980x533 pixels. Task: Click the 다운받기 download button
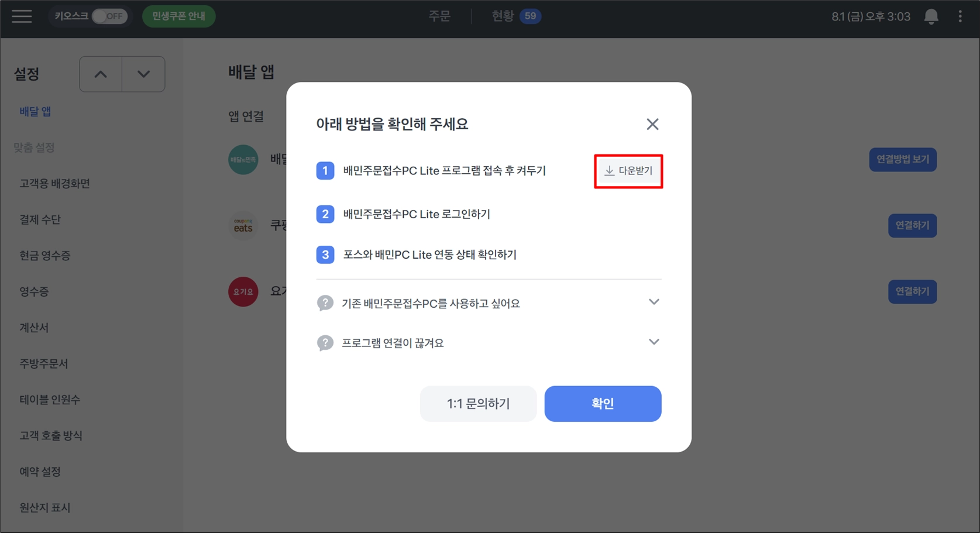pyautogui.click(x=628, y=171)
